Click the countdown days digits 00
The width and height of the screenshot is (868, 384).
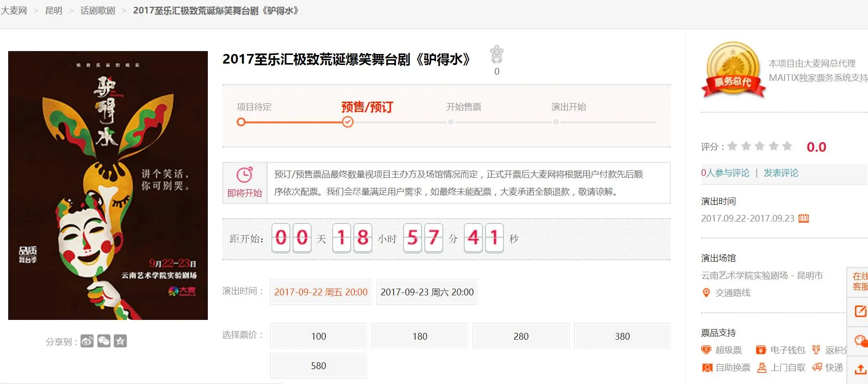pyautogui.click(x=291, y=238)
